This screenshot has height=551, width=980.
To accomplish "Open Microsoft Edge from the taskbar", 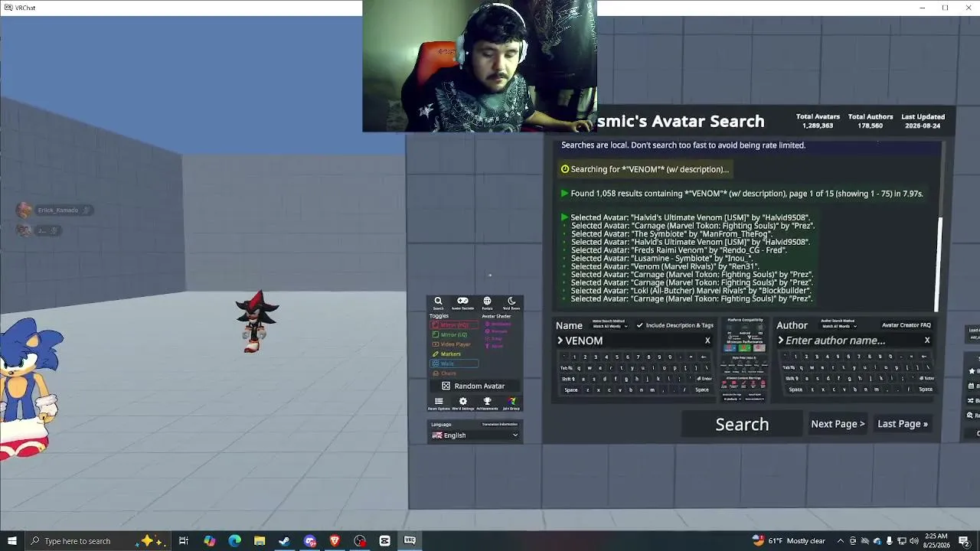I will pyautogui.click(x=234, y=541).
